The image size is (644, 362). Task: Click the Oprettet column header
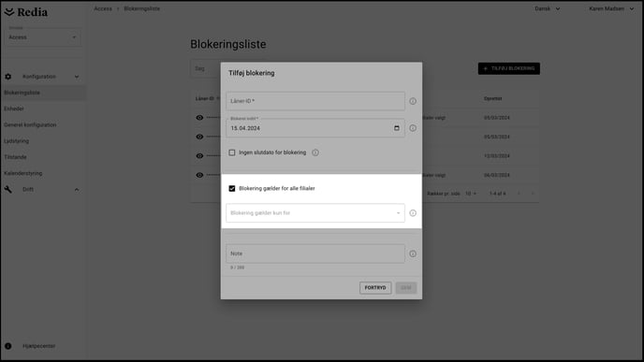(x=493, y=98)
